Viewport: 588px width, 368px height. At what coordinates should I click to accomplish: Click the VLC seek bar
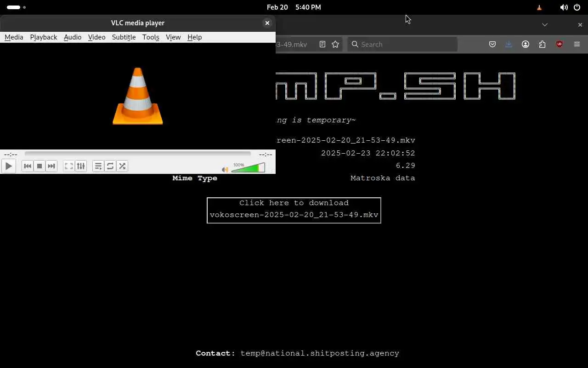[x=138, y=154]
